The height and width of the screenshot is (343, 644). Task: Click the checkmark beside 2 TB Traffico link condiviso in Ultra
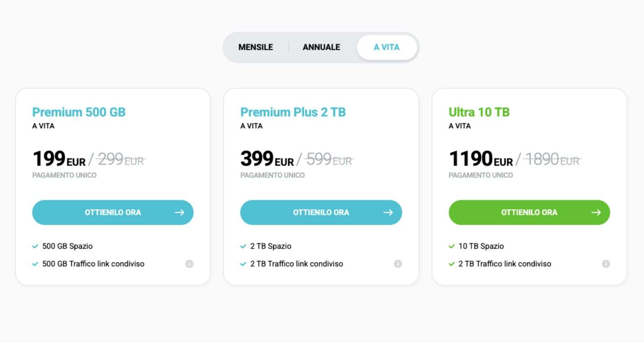(x=452, y=264)
